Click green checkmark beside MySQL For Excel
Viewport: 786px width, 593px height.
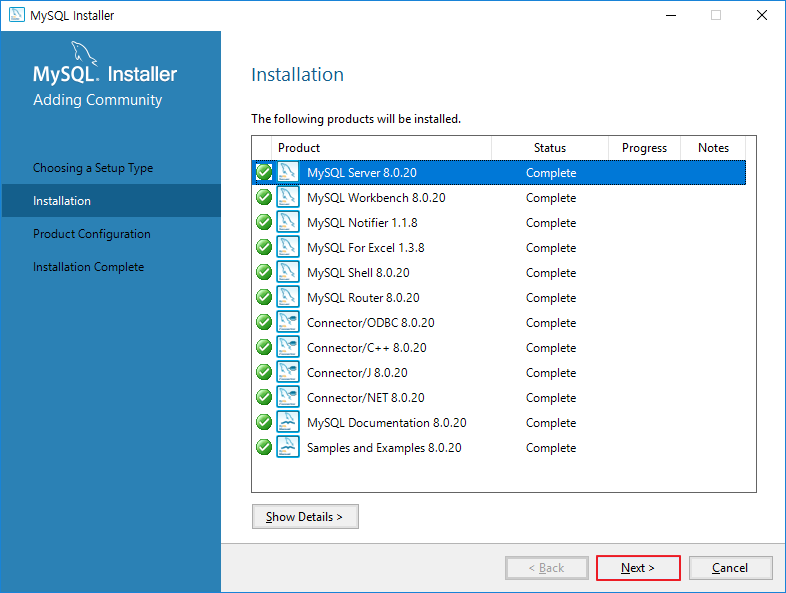264,248
